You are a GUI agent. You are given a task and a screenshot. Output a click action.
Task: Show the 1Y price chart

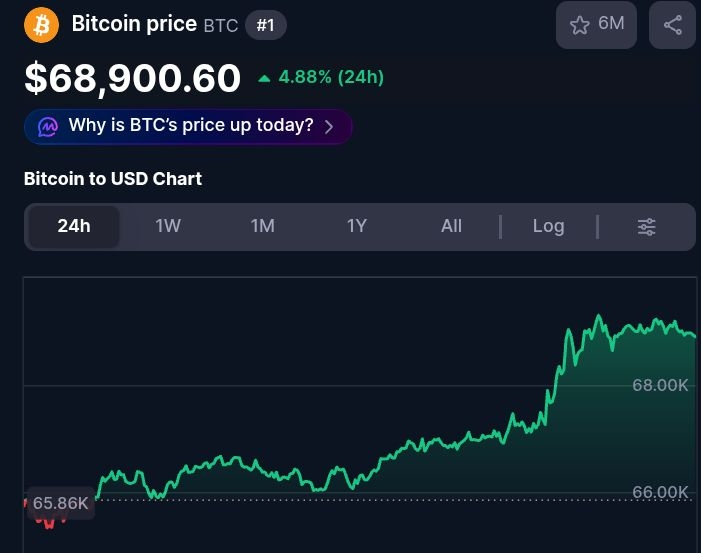coord(357,226)
